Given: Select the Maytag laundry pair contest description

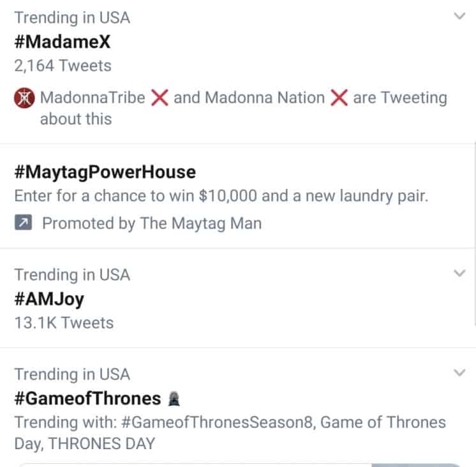Looking at the screenshot, I should coord(221,196).
